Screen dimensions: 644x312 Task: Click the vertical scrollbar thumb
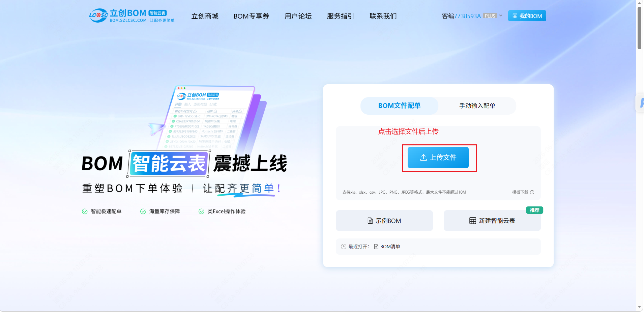639,28
